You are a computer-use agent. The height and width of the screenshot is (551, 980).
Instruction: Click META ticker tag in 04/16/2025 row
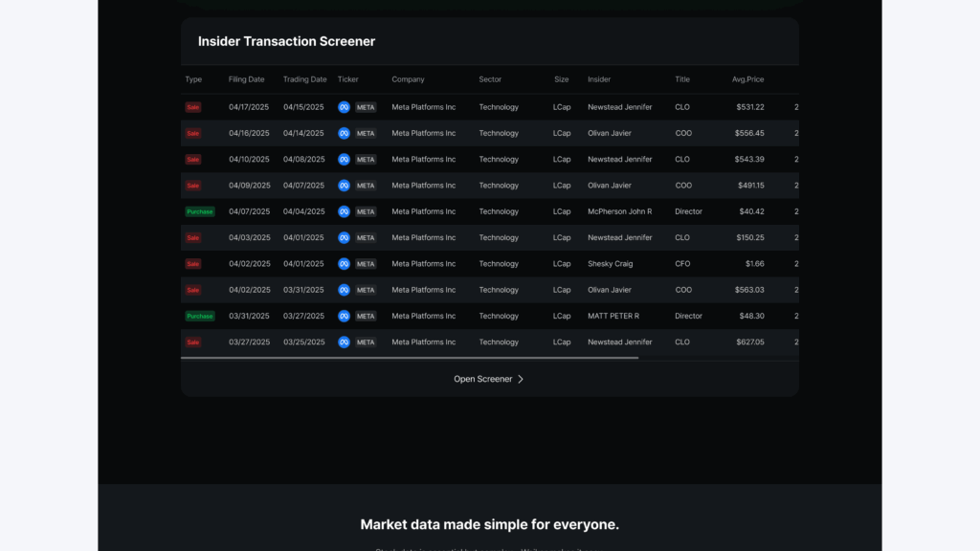(366, 133)
